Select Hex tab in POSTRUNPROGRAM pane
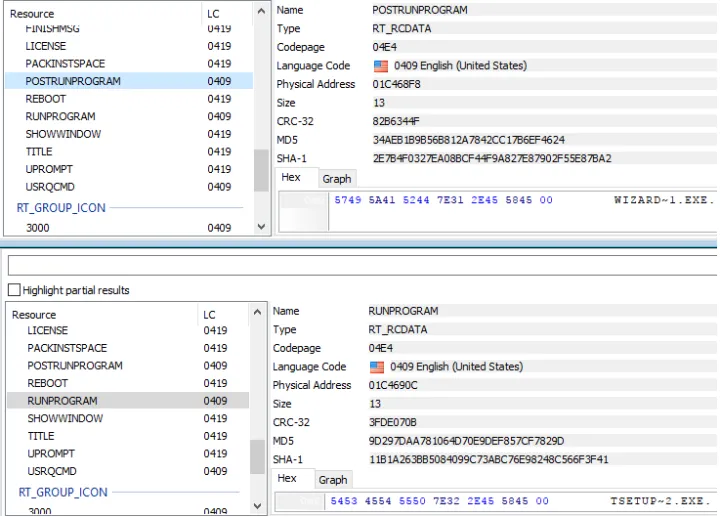 [x=291, y=177]
